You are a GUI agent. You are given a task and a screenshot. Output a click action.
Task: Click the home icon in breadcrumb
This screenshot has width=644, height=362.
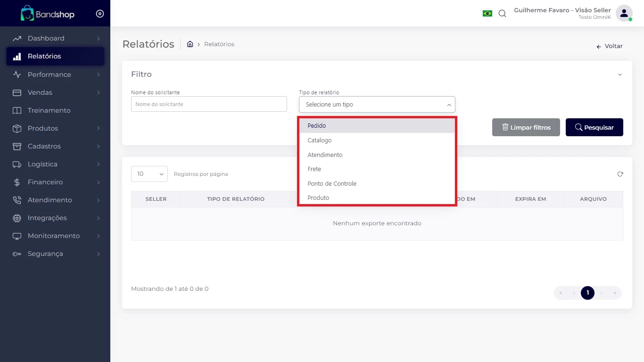190,44
